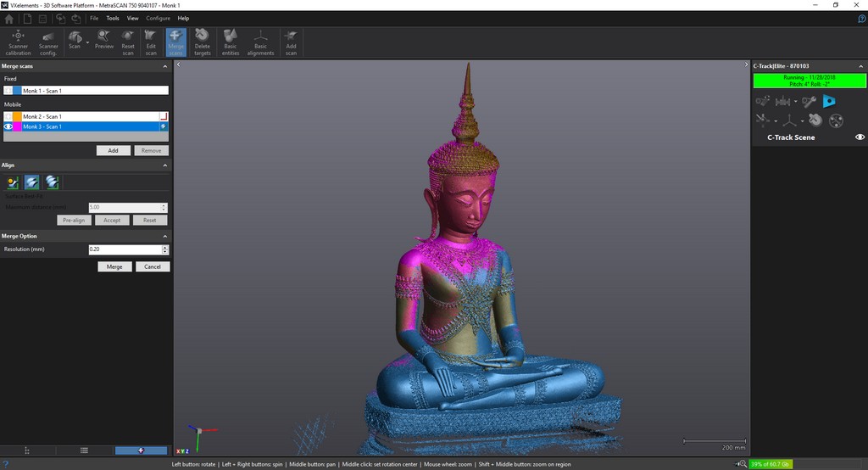Open Scanner calibration tool
868x470 pixels.
pos(19,42)
